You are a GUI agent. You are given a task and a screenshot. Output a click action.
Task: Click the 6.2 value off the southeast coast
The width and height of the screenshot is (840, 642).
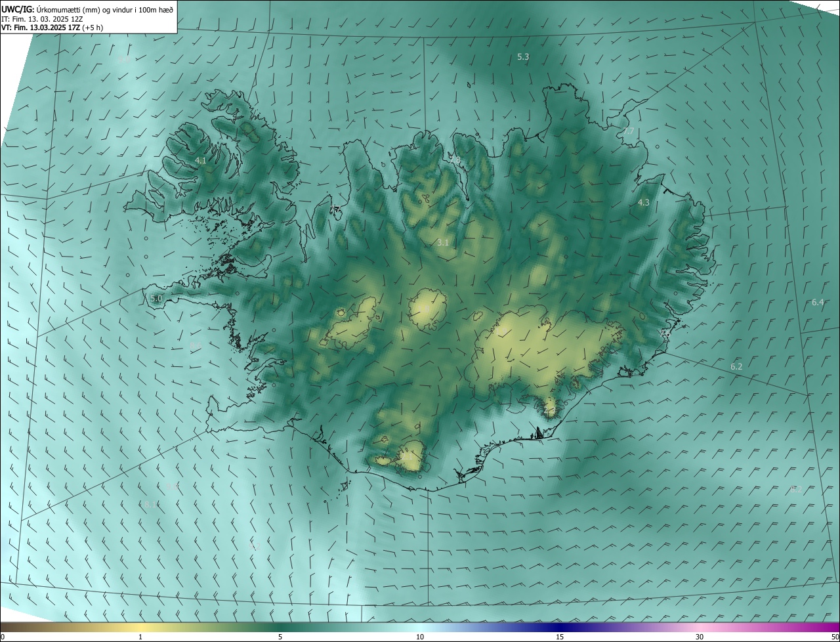(x=736, y=366)
